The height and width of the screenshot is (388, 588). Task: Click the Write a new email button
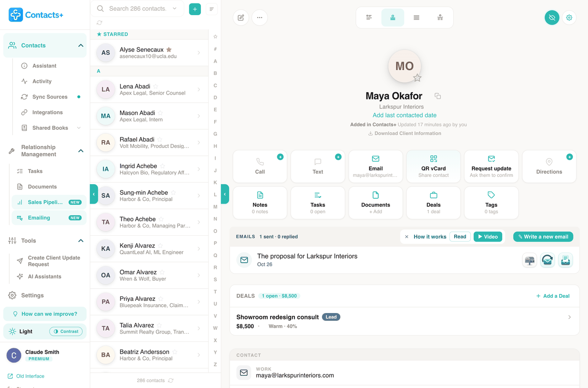543,237
